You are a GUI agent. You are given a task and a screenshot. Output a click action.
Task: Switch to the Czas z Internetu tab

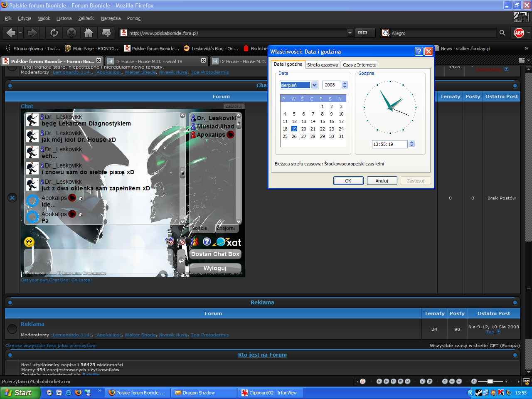(360, 65)
